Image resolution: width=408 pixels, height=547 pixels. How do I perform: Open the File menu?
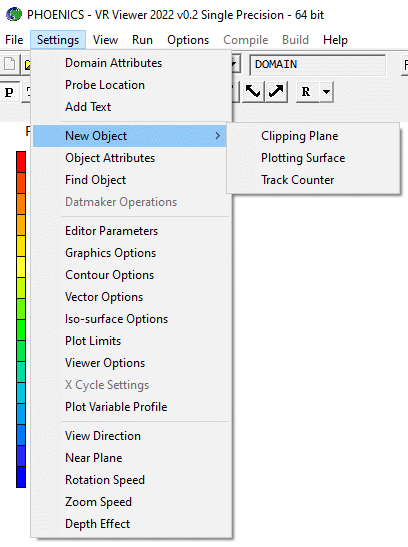[14, 40]
